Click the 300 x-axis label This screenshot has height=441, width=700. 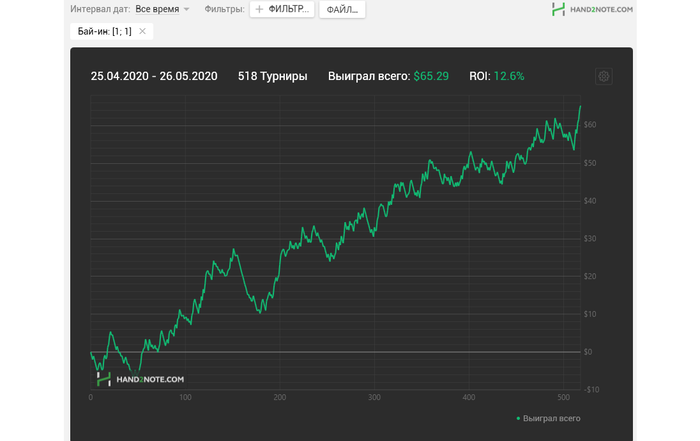(374, 397)
